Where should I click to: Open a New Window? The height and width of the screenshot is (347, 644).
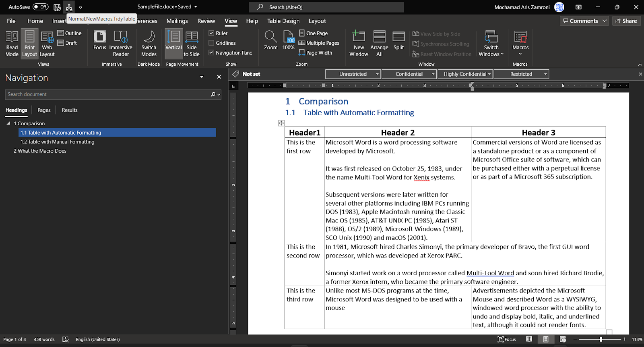point(359,44)
